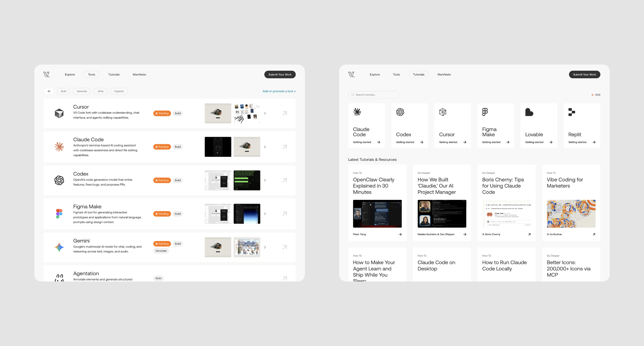The width and height of the screenshot is (644, 346).
Task: Click the Gemini sparkle icon in tools list
Action: click(x=59, y=247)
